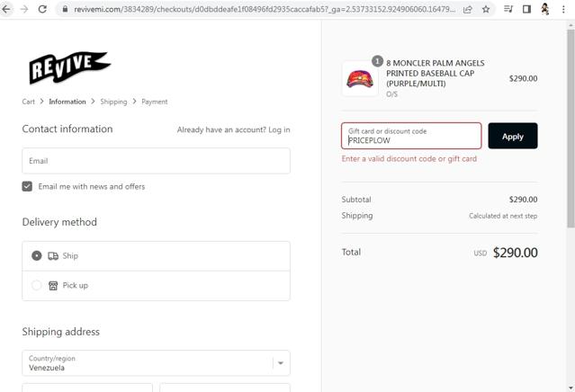The height and width of the screenshot is (392, 575).
Task: Click the Delivery method heading
Action: point(59,222)
